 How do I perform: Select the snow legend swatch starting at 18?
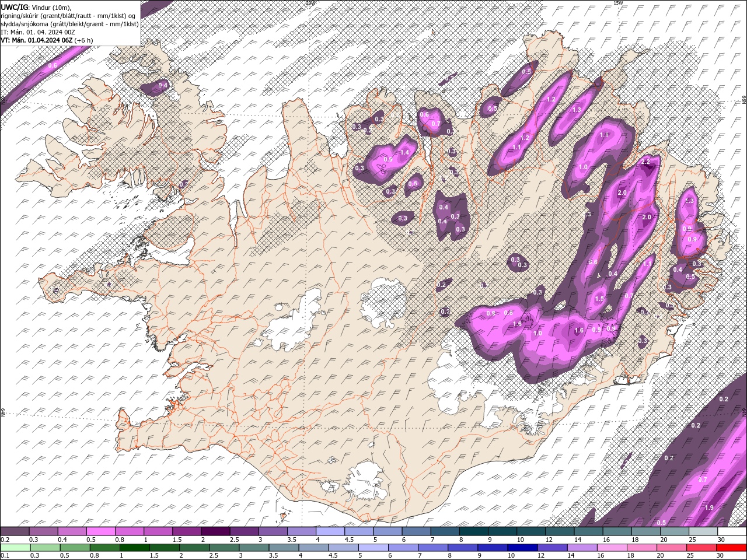click(x=645, y=531)
